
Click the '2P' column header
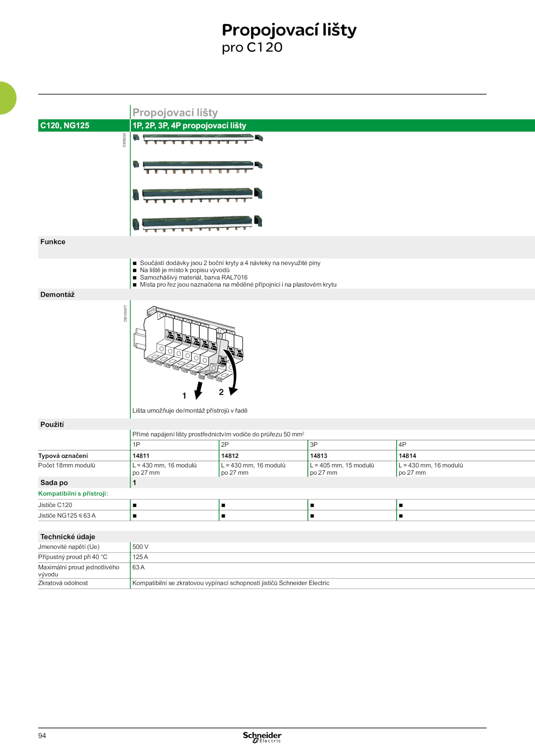point(225,445)
